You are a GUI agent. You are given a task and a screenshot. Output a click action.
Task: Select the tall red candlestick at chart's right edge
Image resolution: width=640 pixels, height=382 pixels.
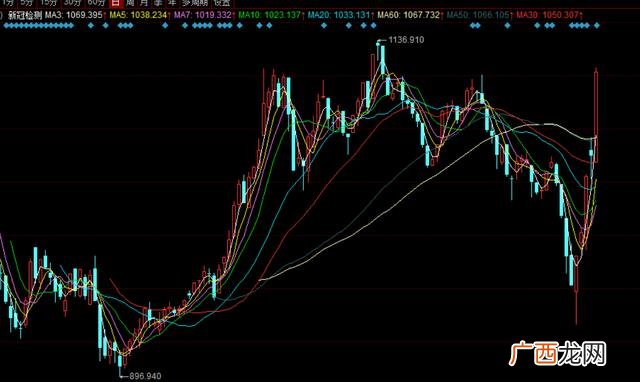[596, 116]
